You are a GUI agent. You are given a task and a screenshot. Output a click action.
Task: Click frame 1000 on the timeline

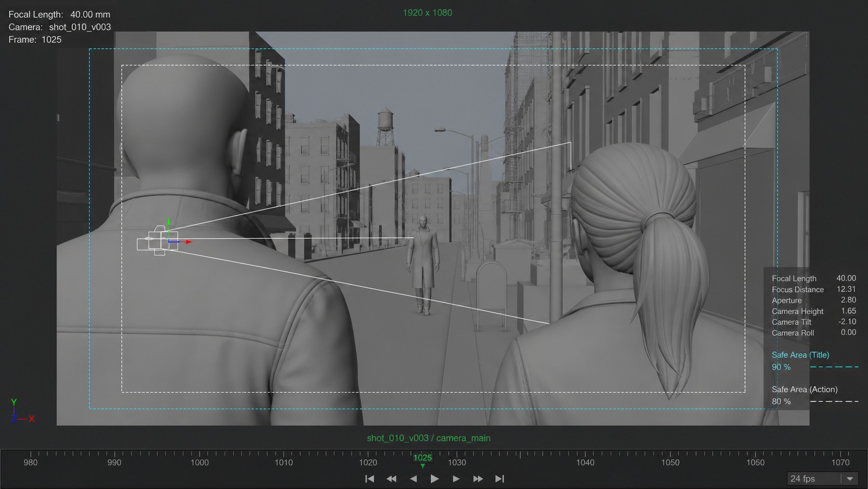click(199, 462)
